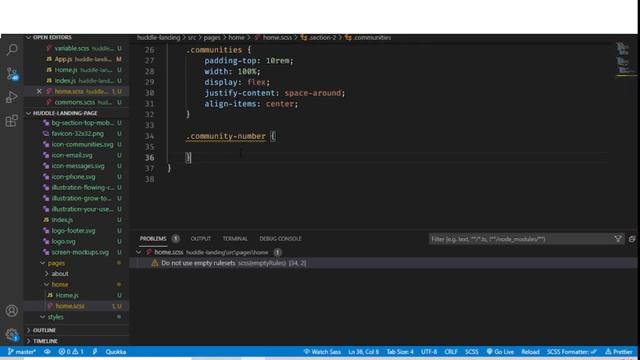The height and width of the screenshot is (360, 640).
Task: Open the Source Control view
Action: click(12, 74)
